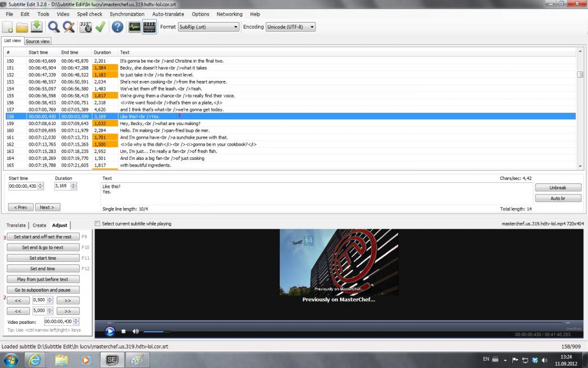The width and height of the screenshot is (588, 368).
Task: Enable 'Select current subtitle while playing'
Action: tap(98, 224)
